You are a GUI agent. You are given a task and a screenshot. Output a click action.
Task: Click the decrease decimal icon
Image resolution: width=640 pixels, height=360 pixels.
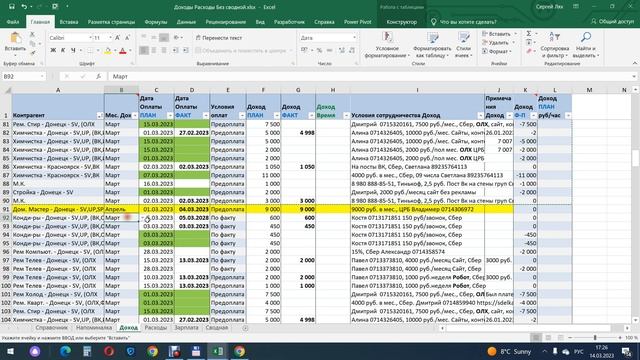351,50
